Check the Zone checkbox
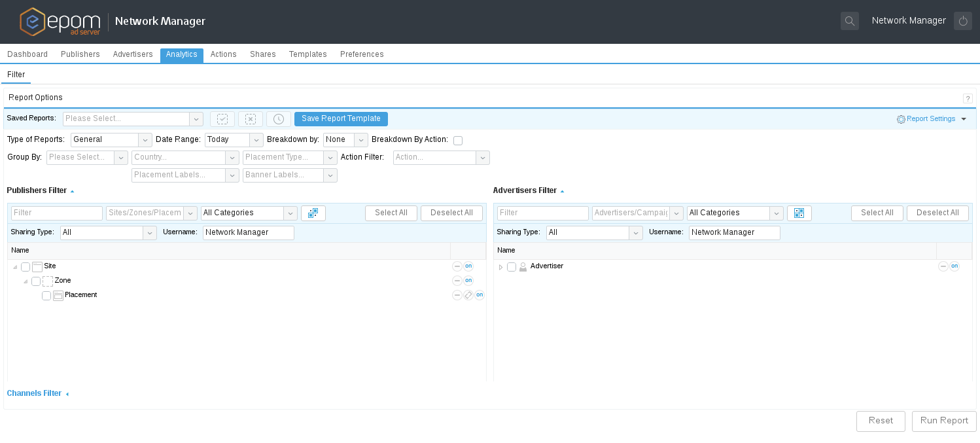 coord(36,281)
